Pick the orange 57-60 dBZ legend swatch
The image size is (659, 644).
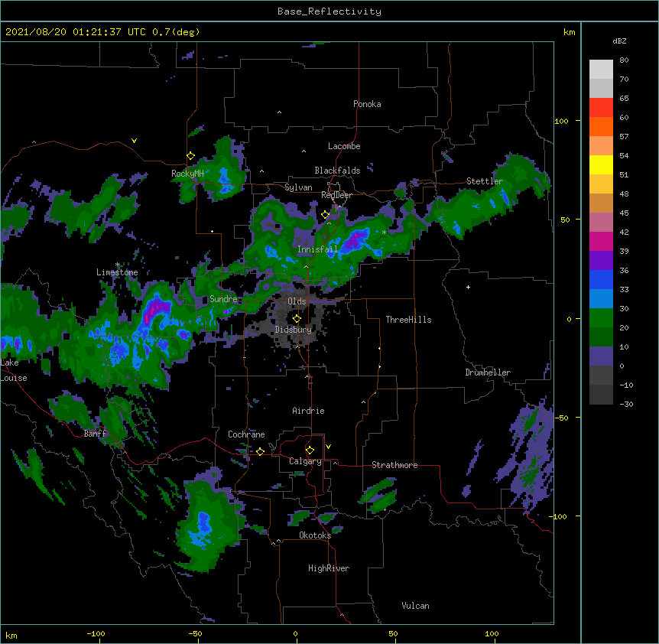pyautogui.click(x=601, y=126)
